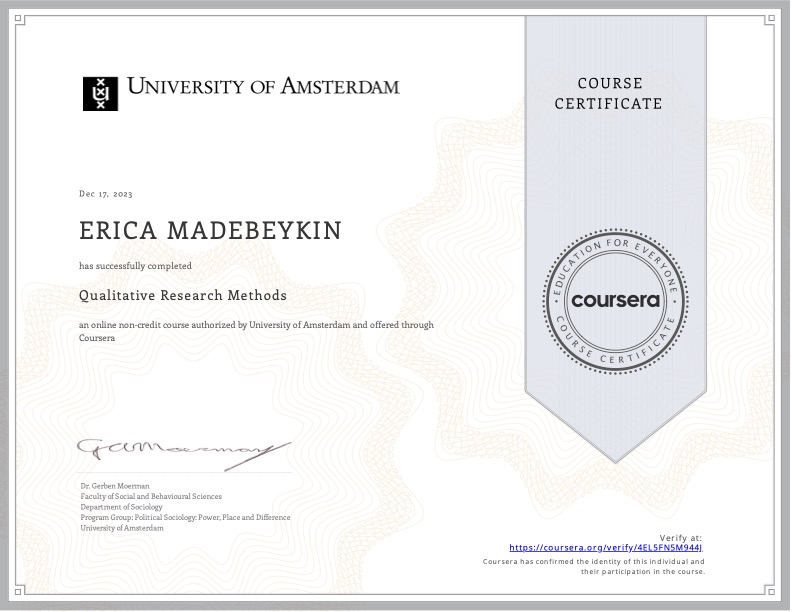
Task: Click the Coursera circular seal
Action: tap(615, 301)
